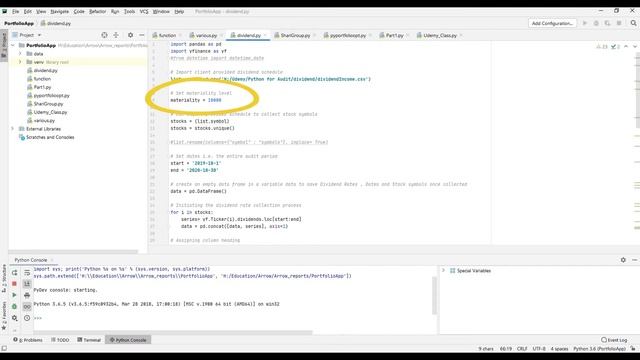Toggle the Project side tool window

4,45
